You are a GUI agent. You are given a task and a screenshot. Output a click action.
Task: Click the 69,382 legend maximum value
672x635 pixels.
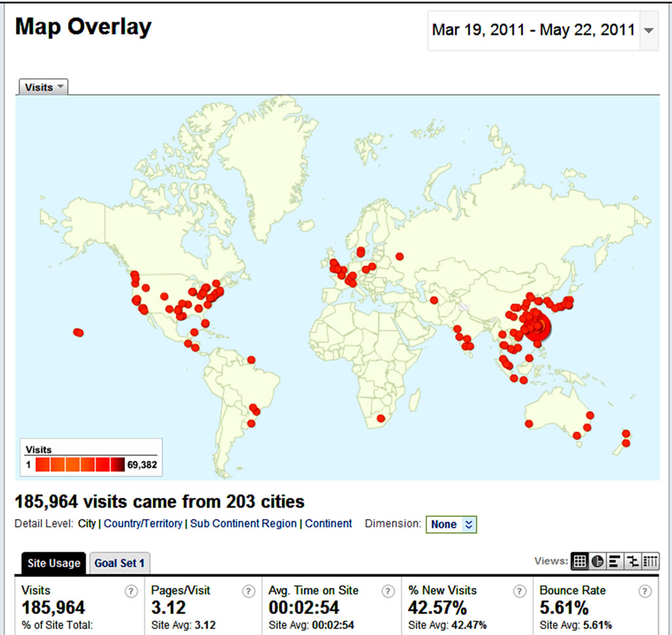pos(142,465)
